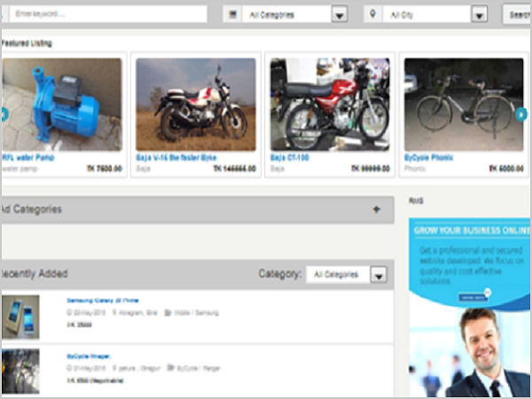Screen dimensions: 532x399
Task: Click the Samsung listing category folder icon
Action: click(x=168, y=312)
